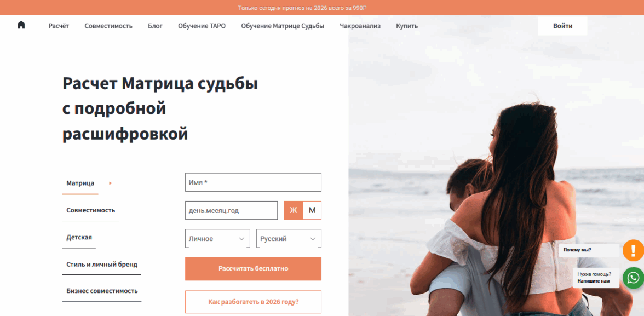Viewport: 644px width, 316px height.
Task: Open 'Как разбогатеть в 2026 году?' link
Action: coord(254,302)
